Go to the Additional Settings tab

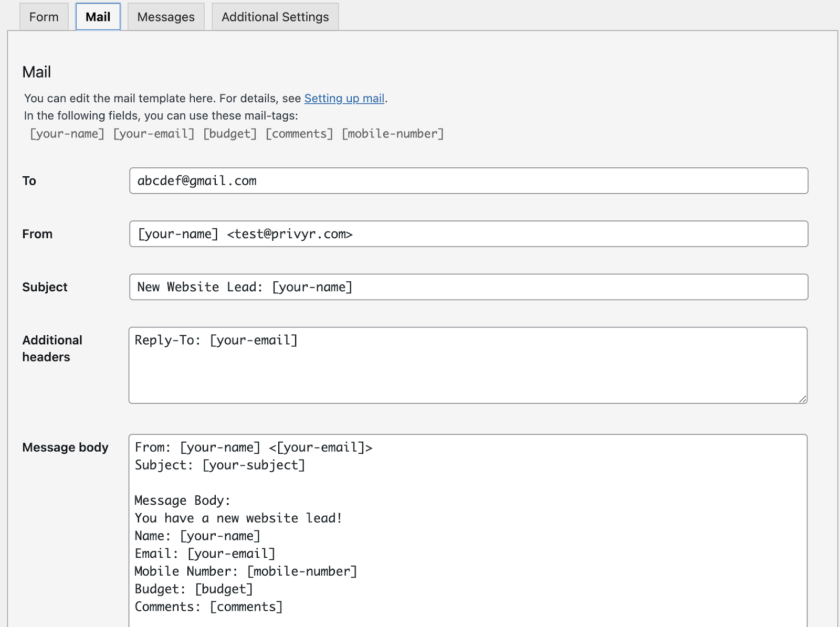coord(275,17)
